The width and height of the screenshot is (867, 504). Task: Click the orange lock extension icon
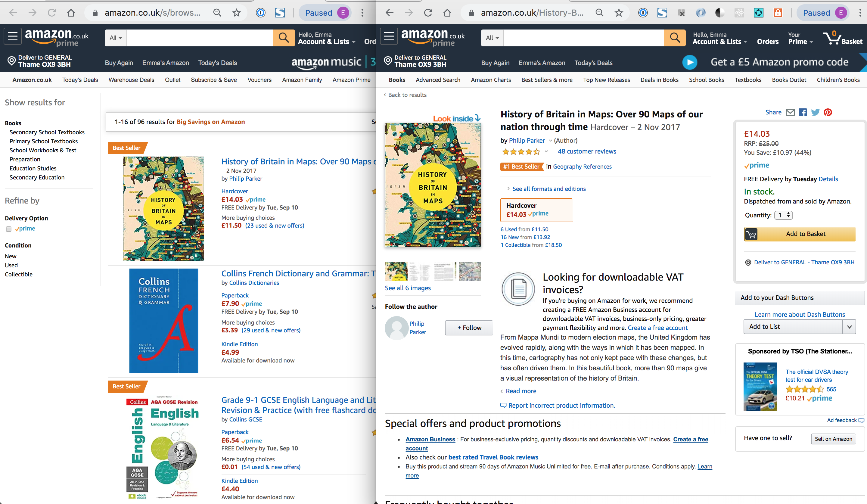[778, 13]
